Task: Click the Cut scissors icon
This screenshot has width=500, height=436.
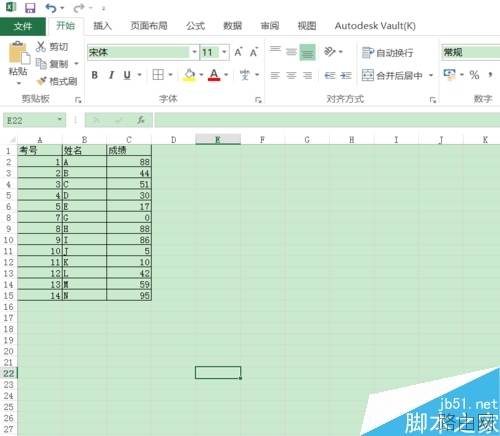Action: (41, 46)
